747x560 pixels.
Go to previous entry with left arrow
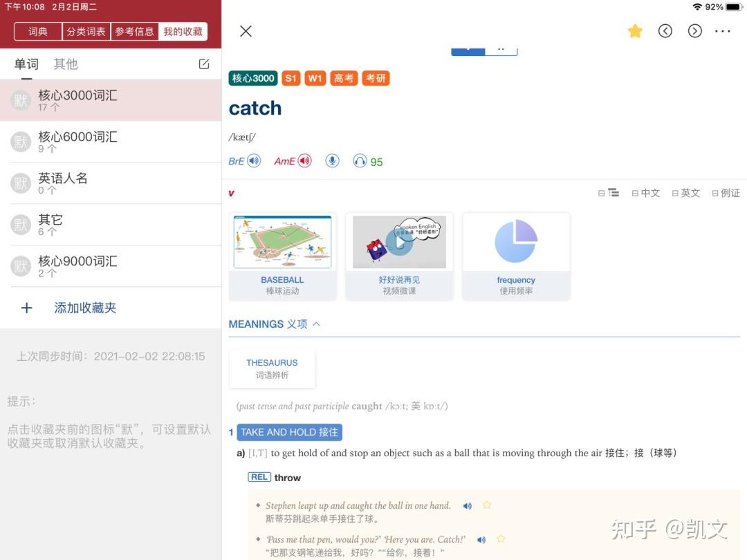(665, 31)
